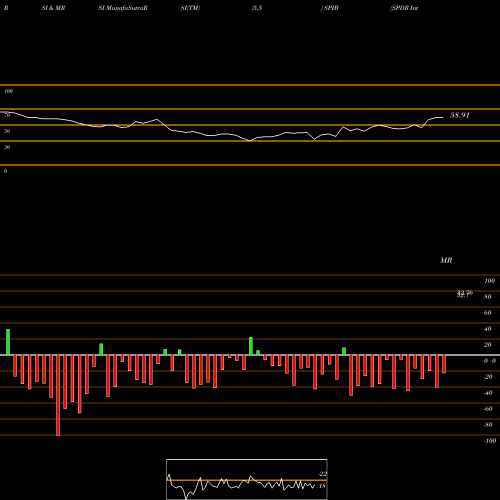Click the MR axis label 40
This screenshot has height=500, width=500.
[x=487, y=329]
